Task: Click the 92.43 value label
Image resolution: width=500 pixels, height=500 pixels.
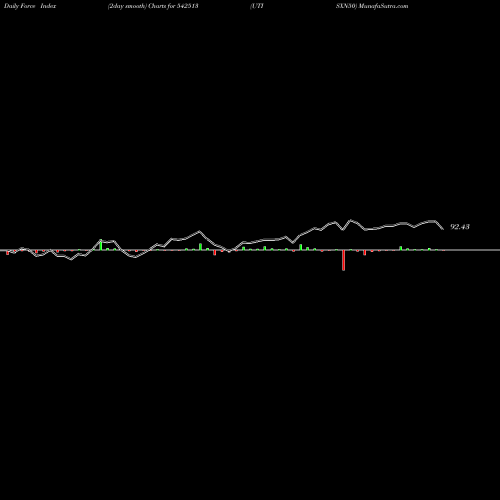Action: click(460, 227)
